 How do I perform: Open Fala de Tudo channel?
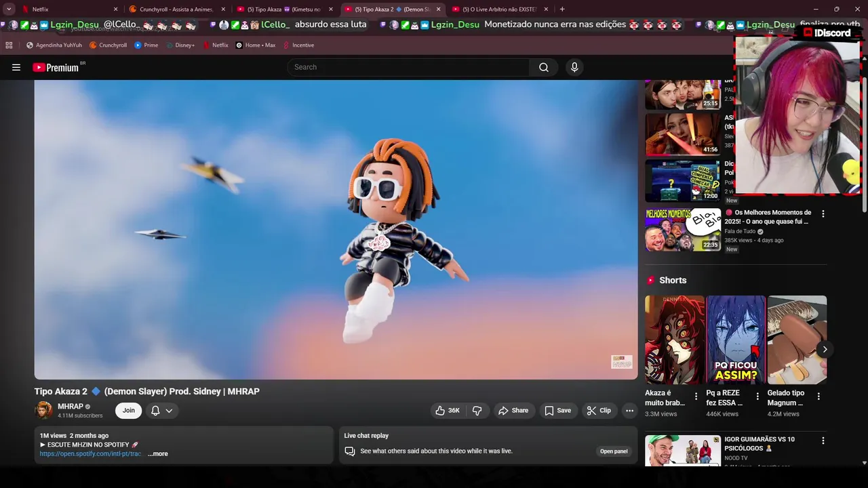pyautogui.click(x=740, y=231)
